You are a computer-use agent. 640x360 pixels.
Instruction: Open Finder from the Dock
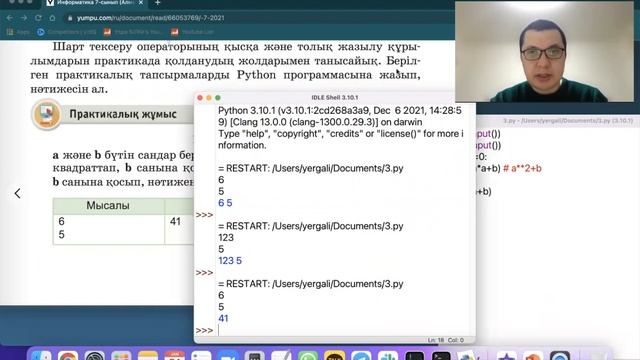pos(41,356)
